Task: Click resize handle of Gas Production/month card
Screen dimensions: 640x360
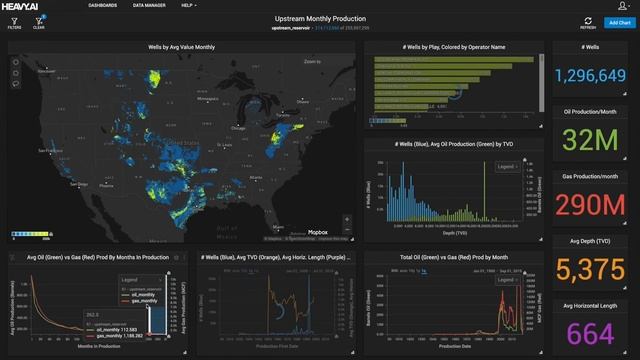Action: point(625,223)
